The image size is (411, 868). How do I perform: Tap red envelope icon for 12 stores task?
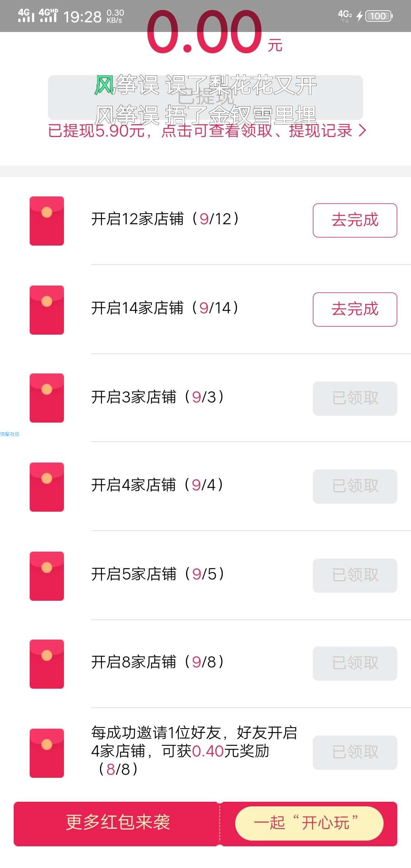click(x=47, y=221)
